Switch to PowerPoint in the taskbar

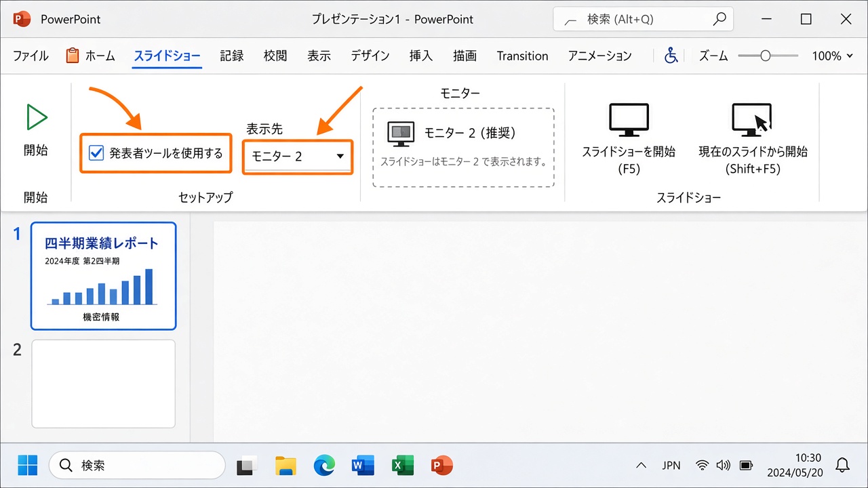tap(442, 466)
